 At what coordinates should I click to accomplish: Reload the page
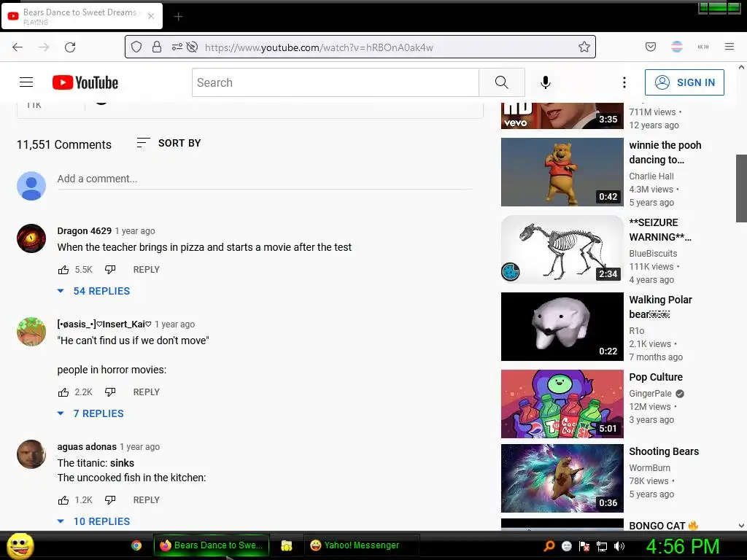[x=70, y=47]
